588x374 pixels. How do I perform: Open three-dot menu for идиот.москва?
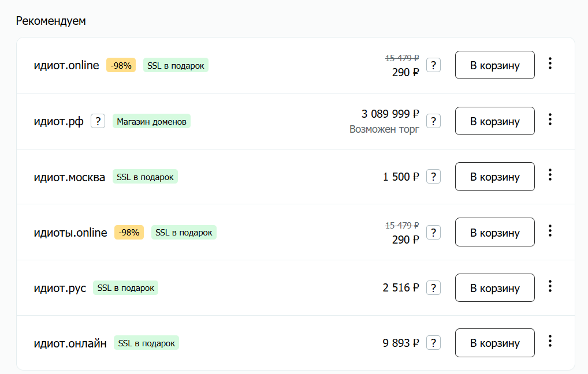point(550,175)
